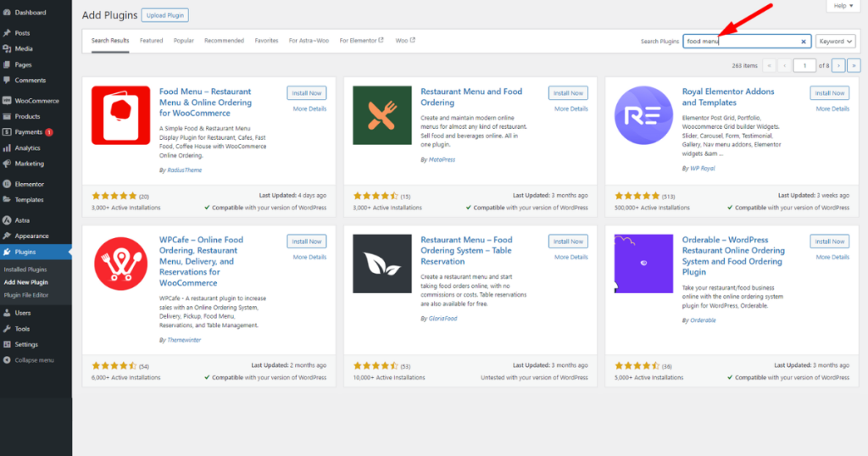Go to the next results page arrow
This screenshot has width=868, height=456.
(838, 65)
